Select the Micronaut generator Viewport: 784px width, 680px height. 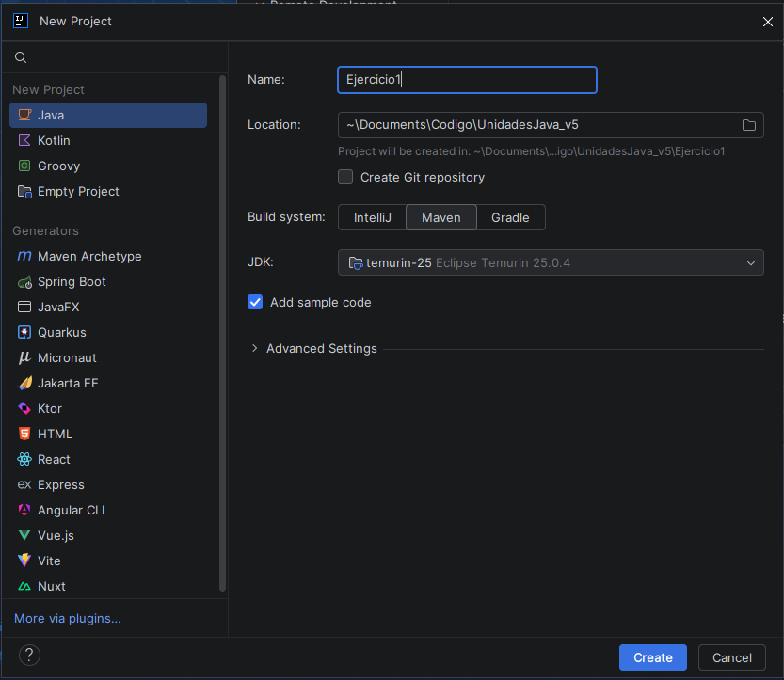click(108, 357)
